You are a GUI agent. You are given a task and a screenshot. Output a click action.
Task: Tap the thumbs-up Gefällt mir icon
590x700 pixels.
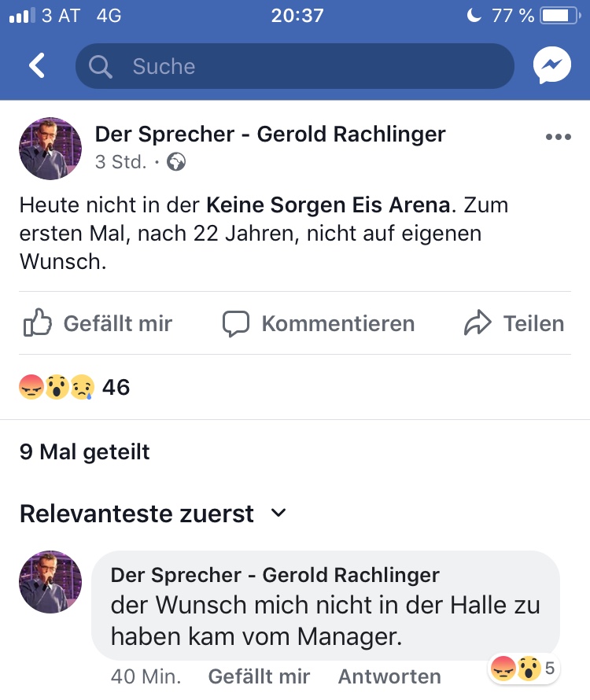pos(37,323)
